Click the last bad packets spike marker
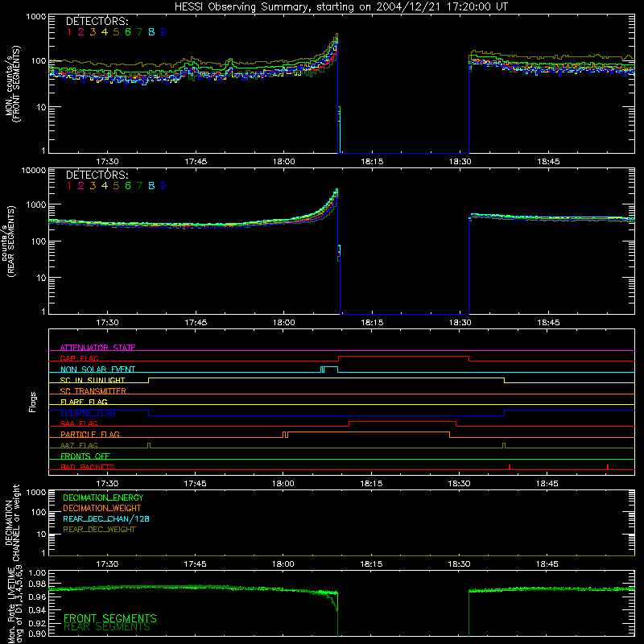This screenshot has width=644, height=644. click(608, 467)
